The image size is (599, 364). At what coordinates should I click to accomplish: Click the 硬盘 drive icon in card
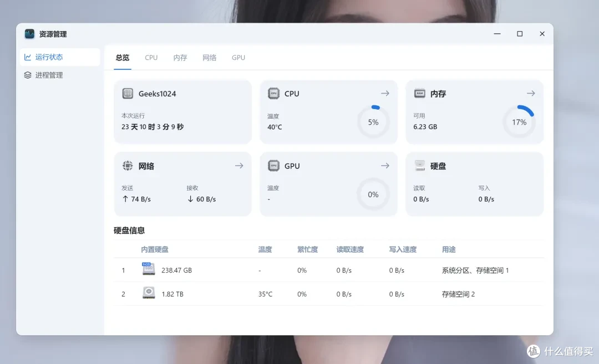click(419, 166)
